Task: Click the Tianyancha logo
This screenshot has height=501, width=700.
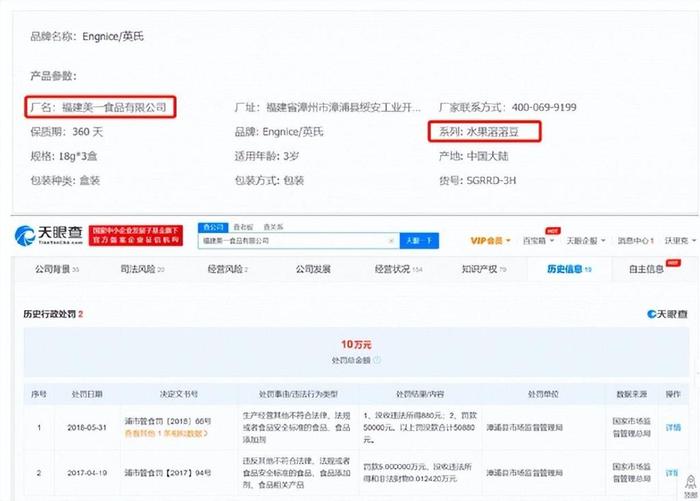Action: (x=49, y=235)
